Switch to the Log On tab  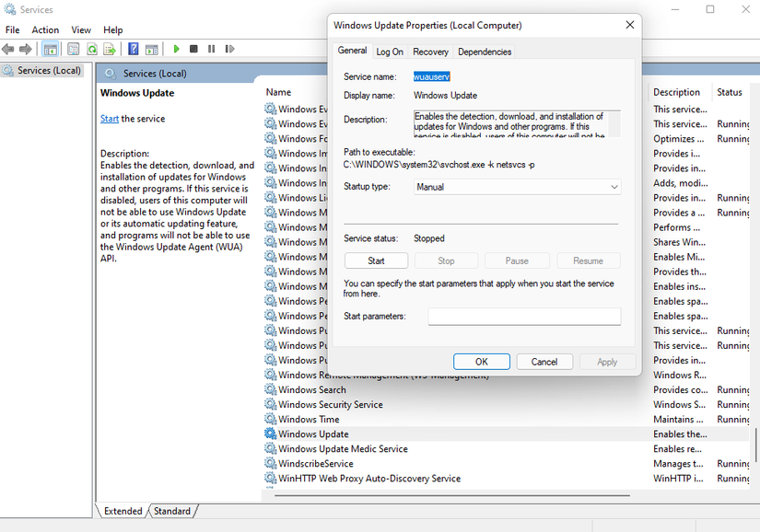click(x=390, y=52)
